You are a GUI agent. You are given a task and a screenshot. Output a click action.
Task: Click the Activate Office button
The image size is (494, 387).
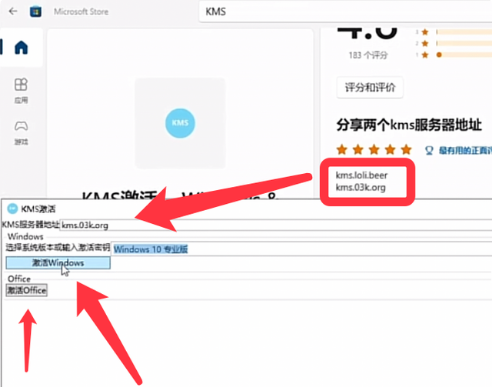27,290
